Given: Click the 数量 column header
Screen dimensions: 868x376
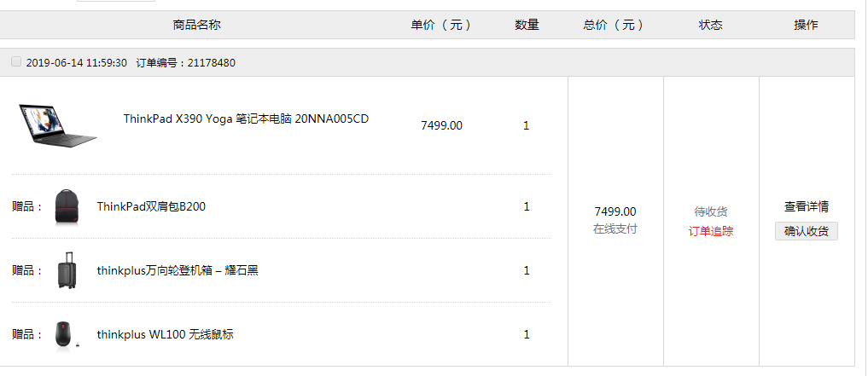Looking at the screenshot, I should pos(527,25).
